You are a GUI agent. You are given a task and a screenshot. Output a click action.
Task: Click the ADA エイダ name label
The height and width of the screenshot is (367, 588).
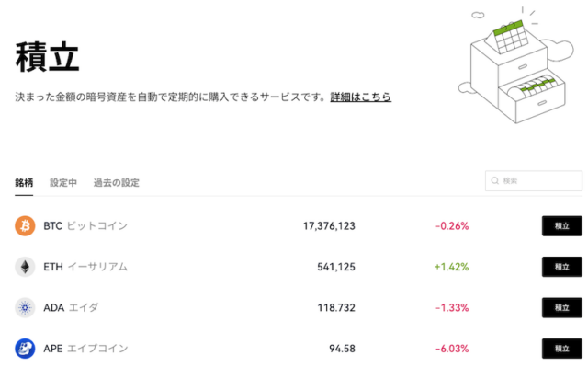pyautogui.click(x=71, y=308)
